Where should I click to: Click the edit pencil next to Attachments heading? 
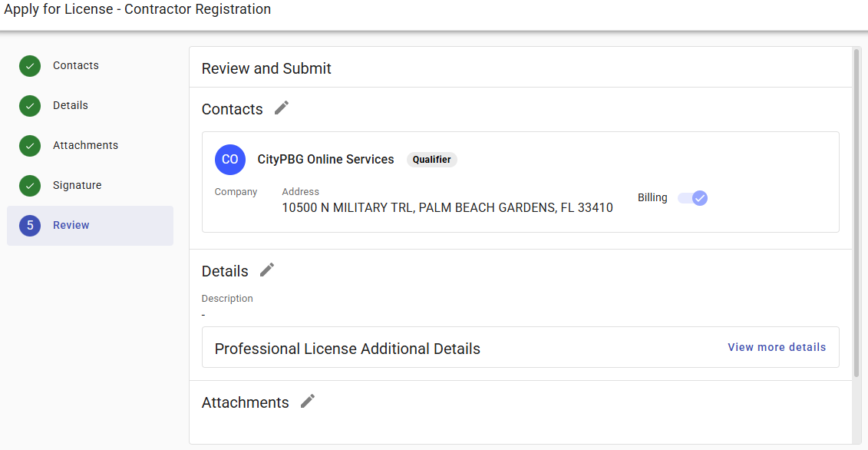point(307,401)
